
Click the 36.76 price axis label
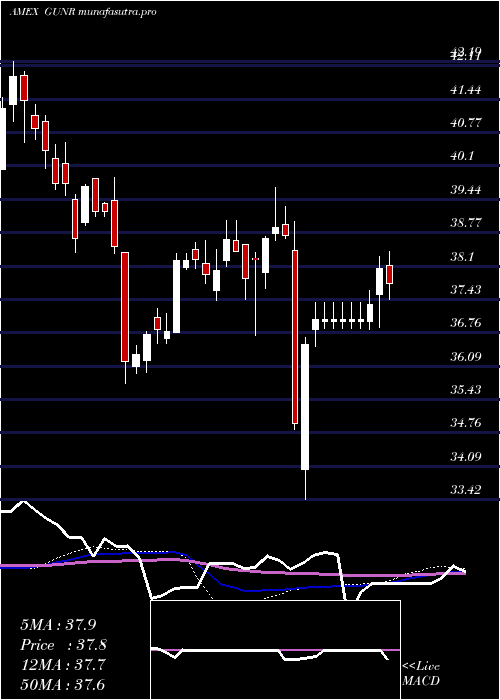coord(466,323)
